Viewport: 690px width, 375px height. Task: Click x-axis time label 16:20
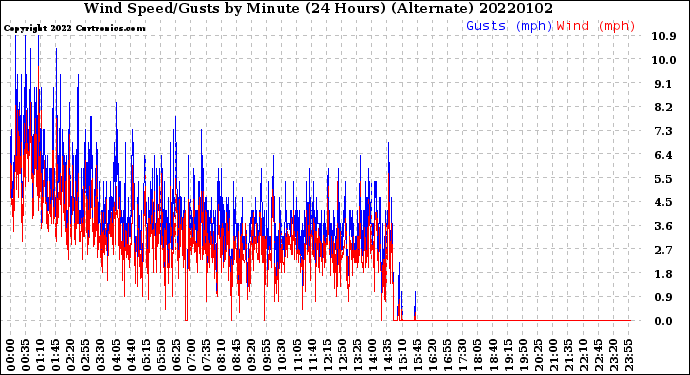(x=432, y=355)
